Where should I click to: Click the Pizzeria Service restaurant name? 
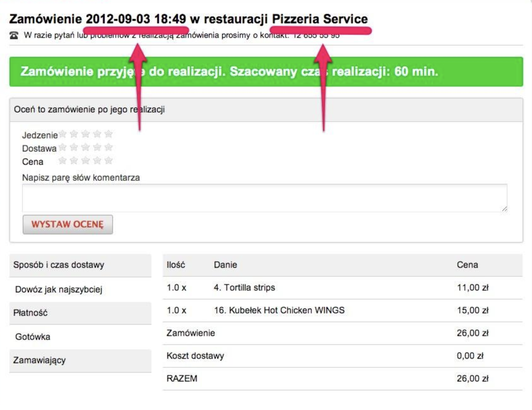pyautogui.click(x=320, y=19)
